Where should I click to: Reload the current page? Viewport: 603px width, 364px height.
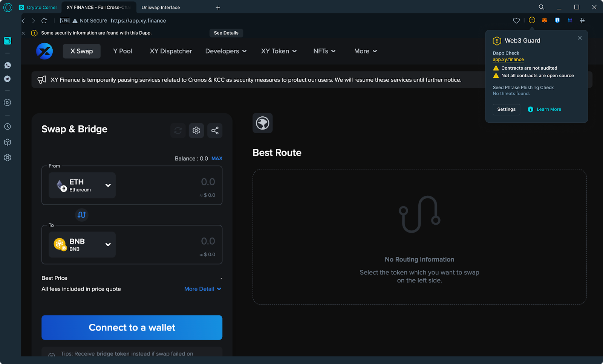44,21
